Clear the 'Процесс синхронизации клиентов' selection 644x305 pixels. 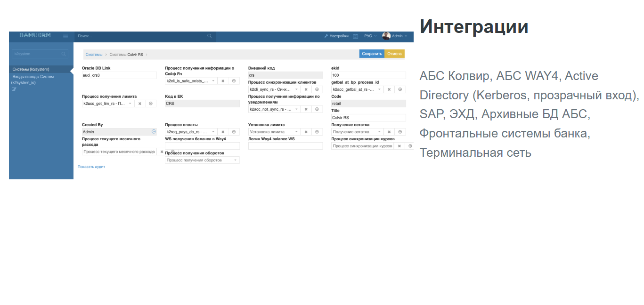(306, 89)
